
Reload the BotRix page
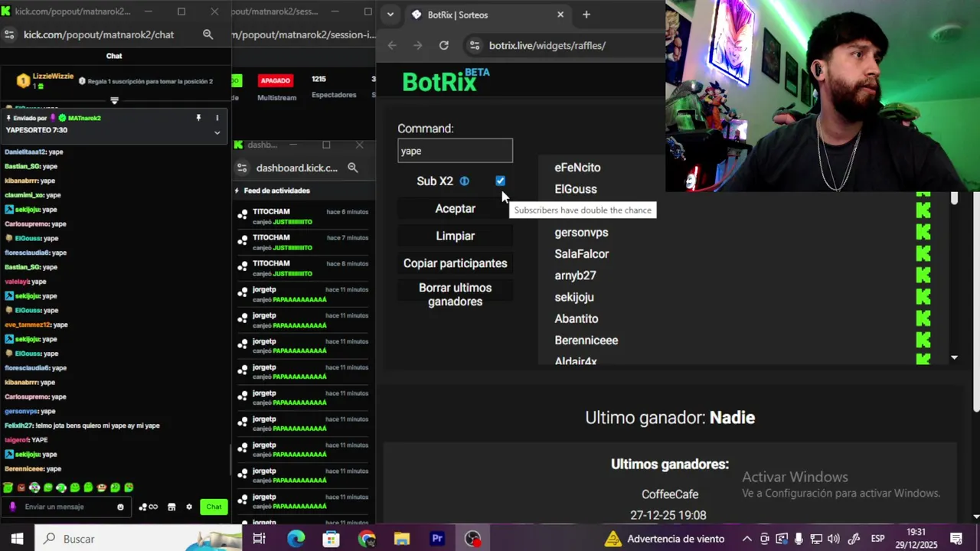click(443, 45)
